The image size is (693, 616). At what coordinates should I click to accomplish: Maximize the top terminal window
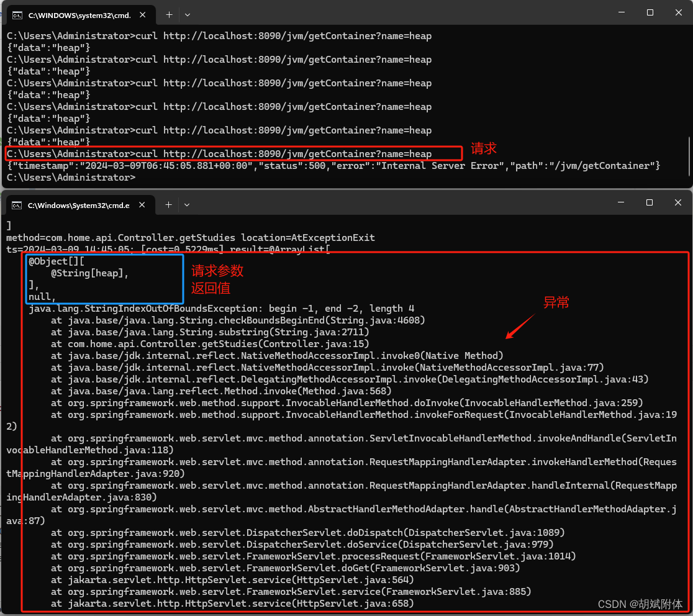point(650,13)
